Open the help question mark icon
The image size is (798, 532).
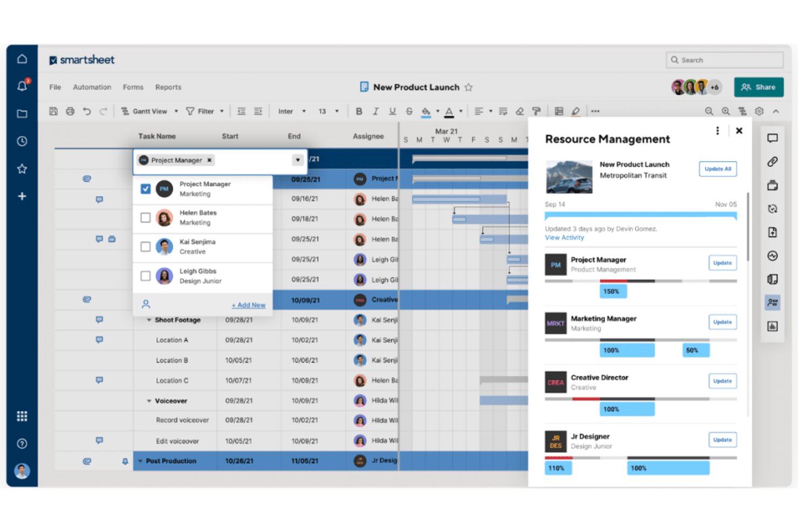[22, 444]
